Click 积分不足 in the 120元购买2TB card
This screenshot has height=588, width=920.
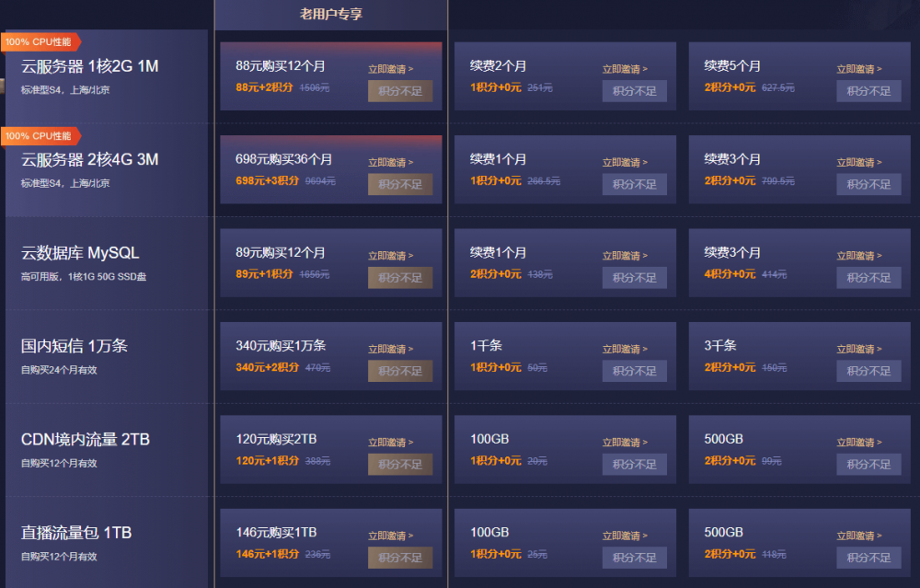(400, 464)
